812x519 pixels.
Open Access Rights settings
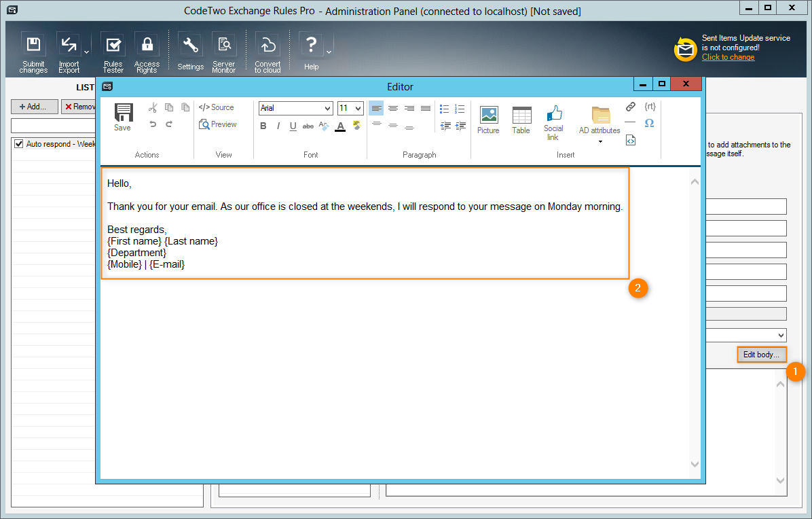pos(147,48)
